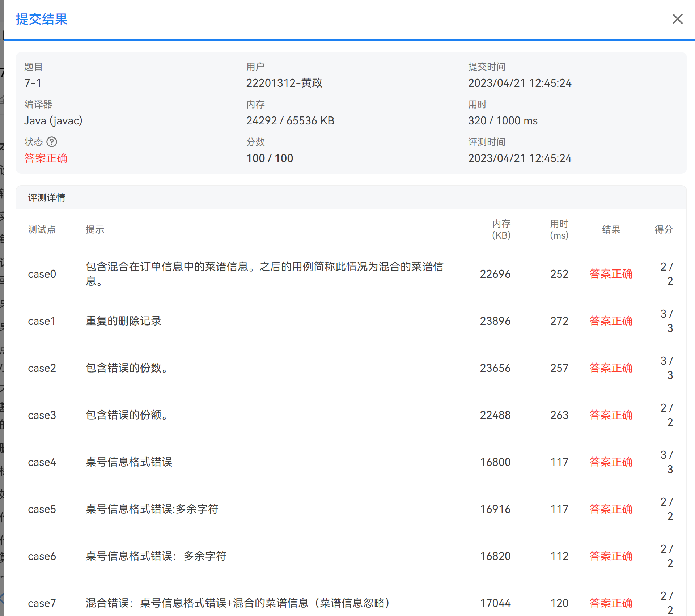Click the case4 桌号信息格式错误 hint

129,462
